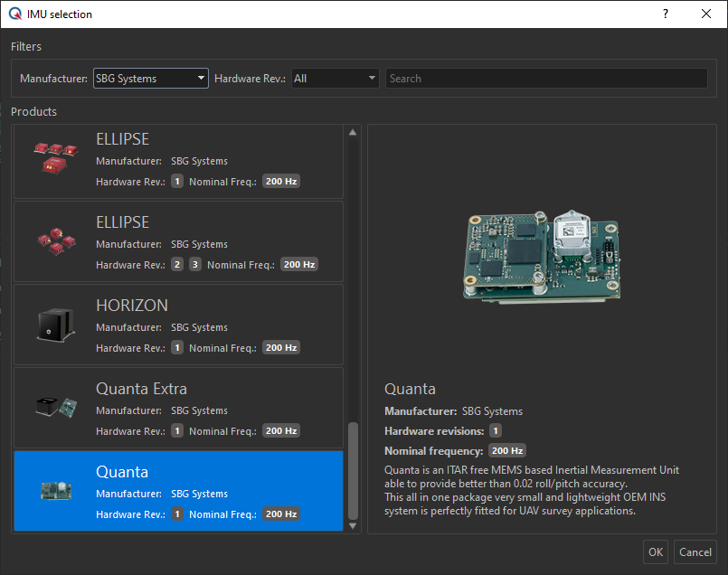Select the Quanta Extra list item title

click(141, 389)
